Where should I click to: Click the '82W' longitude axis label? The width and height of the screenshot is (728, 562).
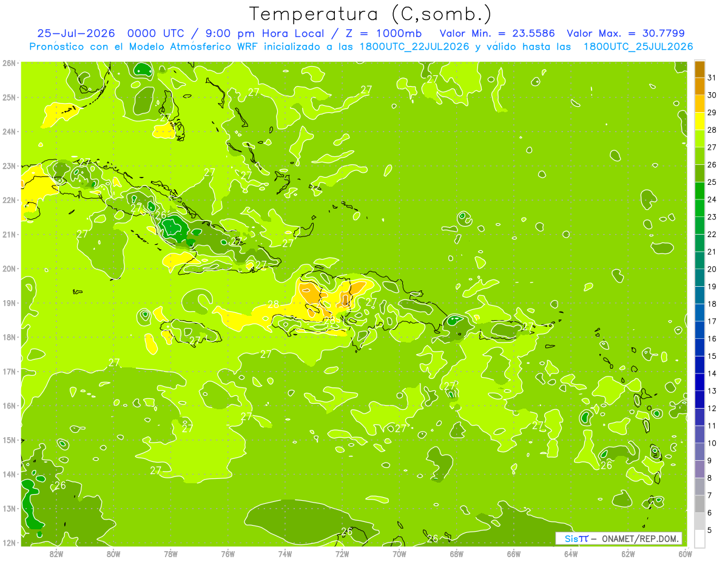pos(56,554)
